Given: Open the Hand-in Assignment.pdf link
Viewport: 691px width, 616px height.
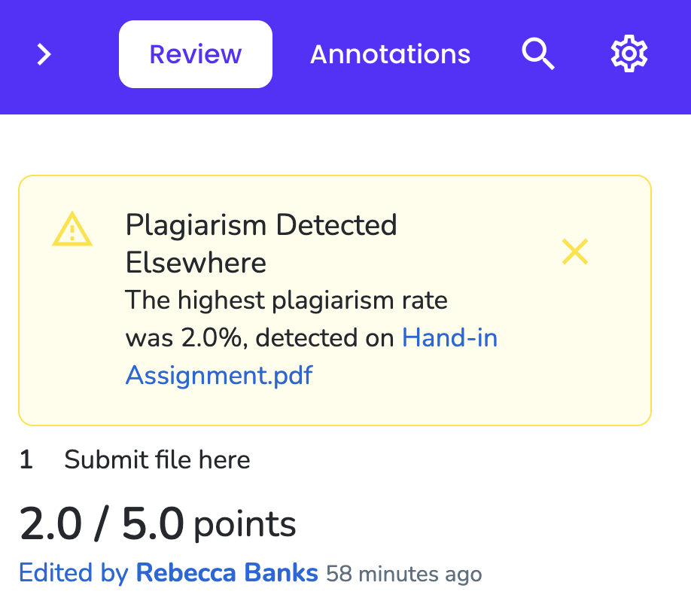Looking at the screenshot, I should 311,356.
